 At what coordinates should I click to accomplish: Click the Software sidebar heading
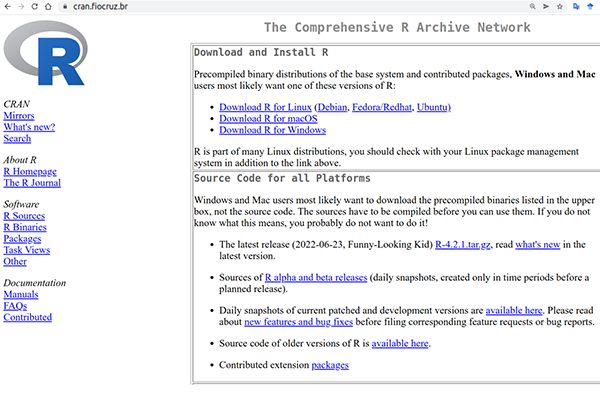21,204
